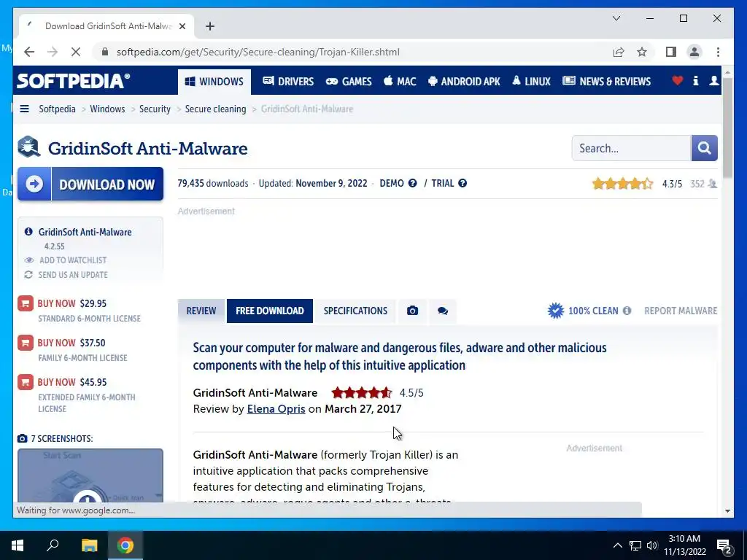Click Secure cleaning breadcrumb link
This screenshot has height=560, width=747.
[215, 109]
